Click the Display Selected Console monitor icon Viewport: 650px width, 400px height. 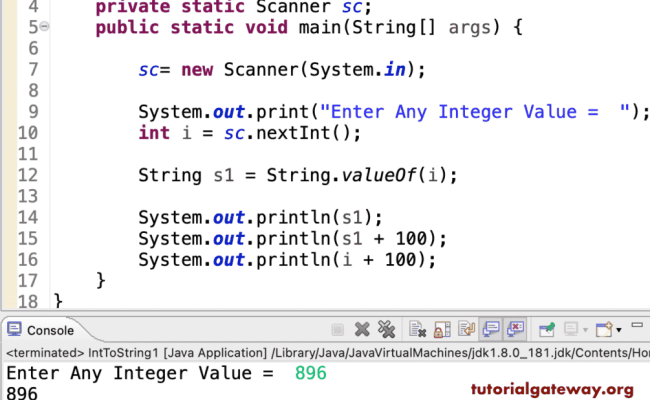[571, 330]
